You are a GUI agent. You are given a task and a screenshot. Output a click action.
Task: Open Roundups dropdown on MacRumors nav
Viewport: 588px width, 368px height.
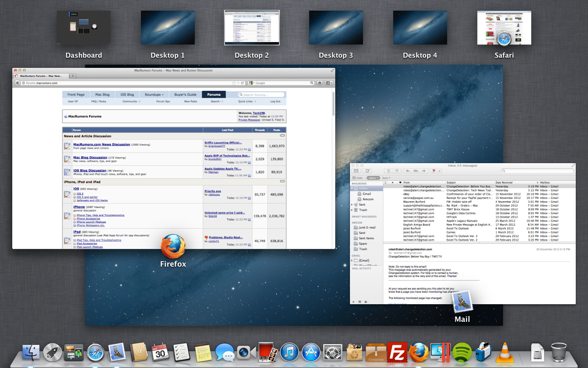(154, 94)
